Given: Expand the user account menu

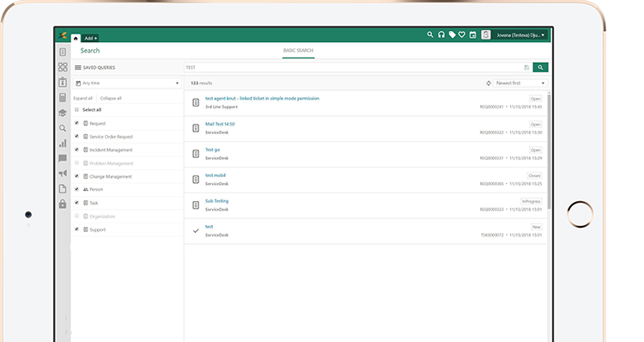Looking at the screenshot, I should click(521, 35).
